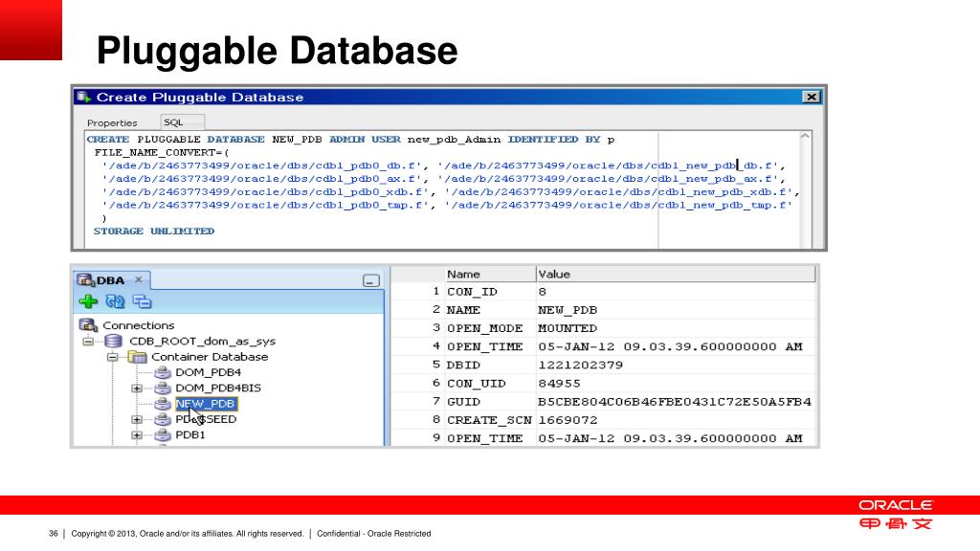
Task: Click the green plus add connection icon
Action: 88,301
